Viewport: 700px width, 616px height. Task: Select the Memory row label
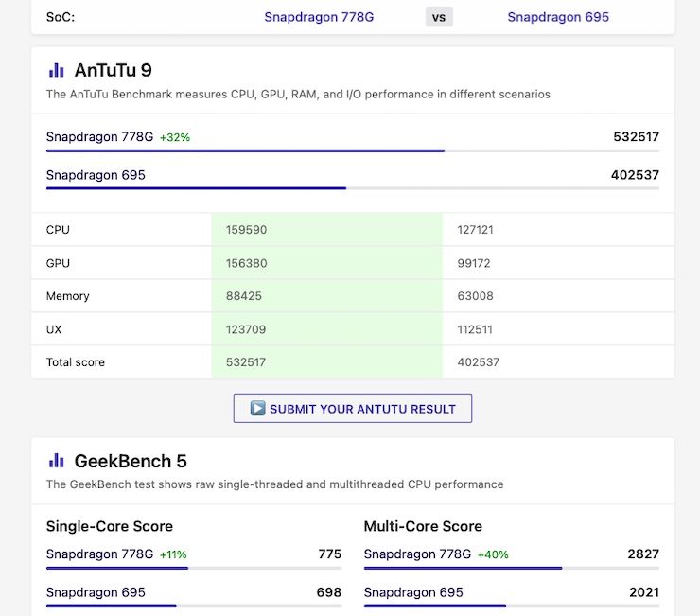tap(67, 296)
